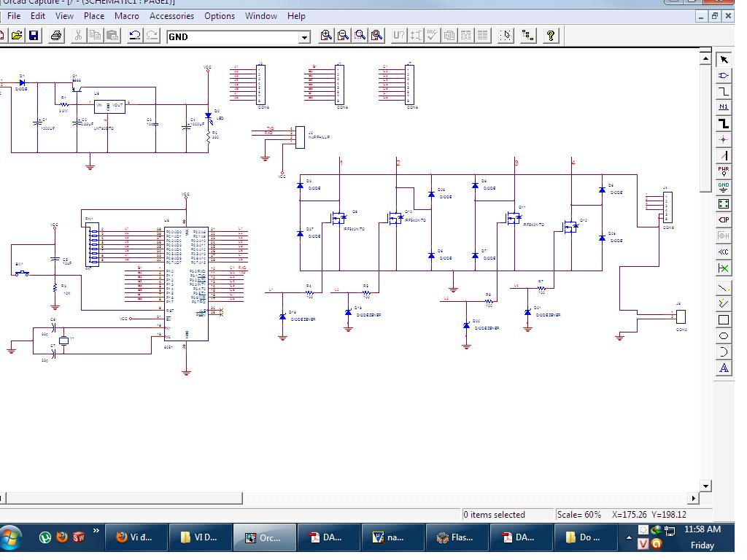
Task: Save the schematic with the floppy icon
Action: [x=34, y=36]
